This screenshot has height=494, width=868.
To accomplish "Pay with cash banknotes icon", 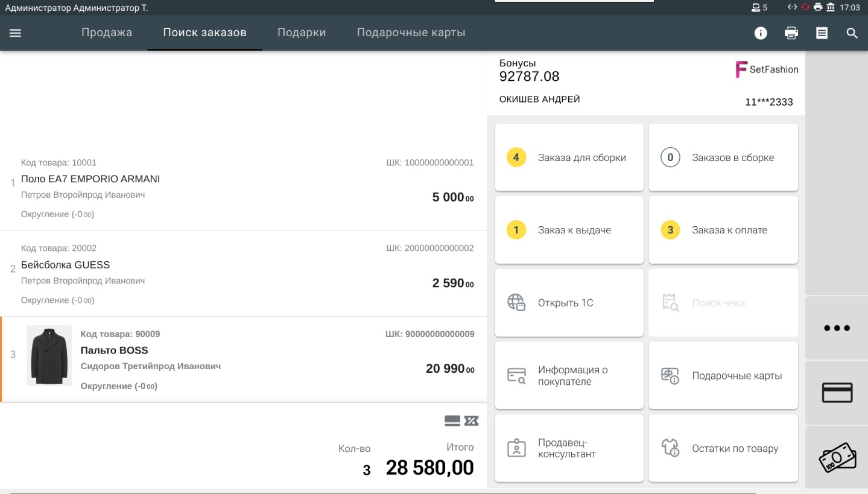I will pos(837,458).
